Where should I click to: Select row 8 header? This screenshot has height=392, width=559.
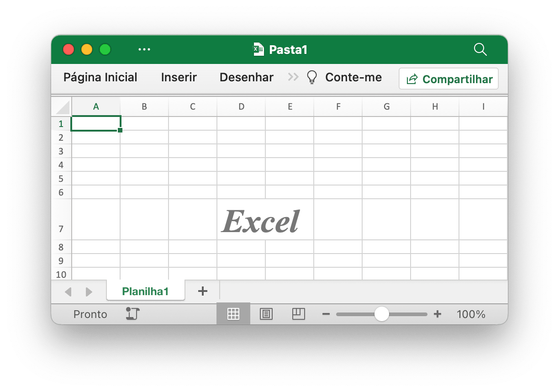pos(61,247)
